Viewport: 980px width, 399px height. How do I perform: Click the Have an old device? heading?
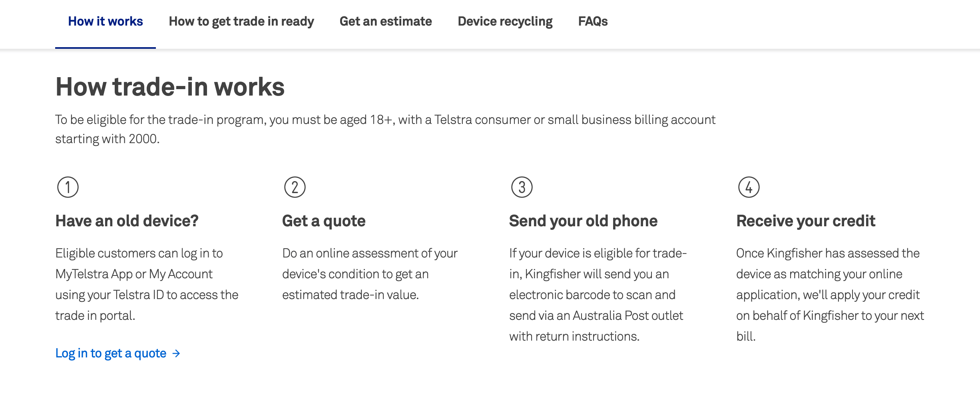[x=127, y=221]
